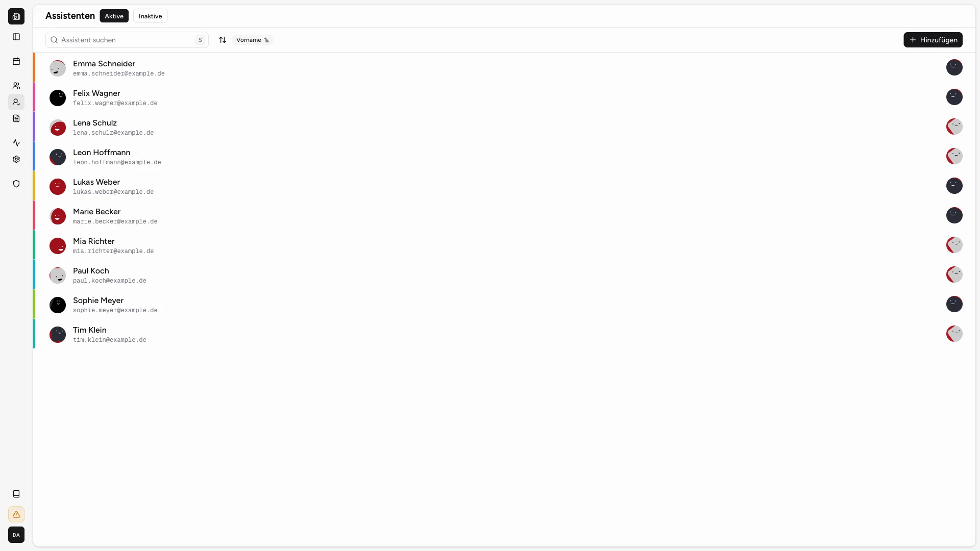The image size is (980, 551).
Task: Open Tim Klein's avatar on the right
Action: pyautogui.click(x=954, y=334)
